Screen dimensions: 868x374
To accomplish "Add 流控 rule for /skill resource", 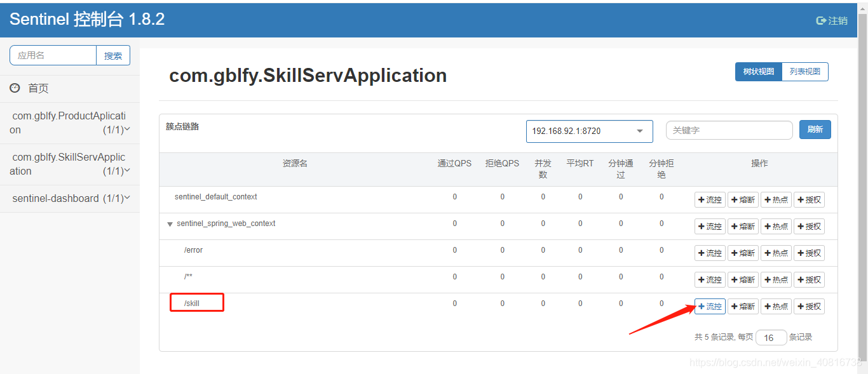I will click(710, 307).
